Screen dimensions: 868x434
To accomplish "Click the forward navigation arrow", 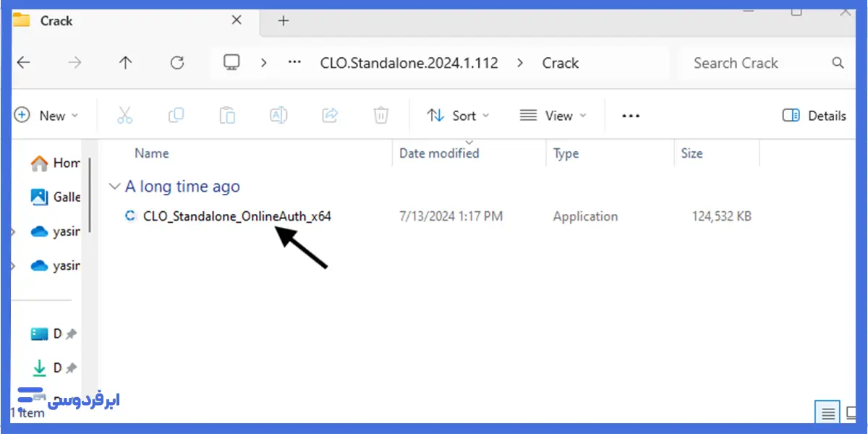I will [75, 63].
